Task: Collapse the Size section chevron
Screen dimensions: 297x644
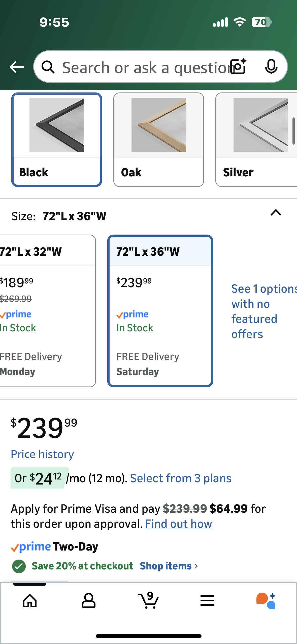Action: coord(276,213)
